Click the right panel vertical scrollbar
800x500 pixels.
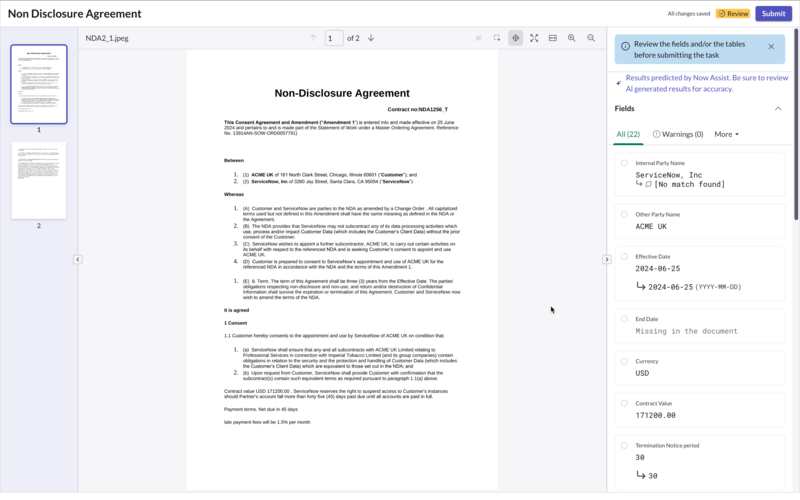coord(796,125)
